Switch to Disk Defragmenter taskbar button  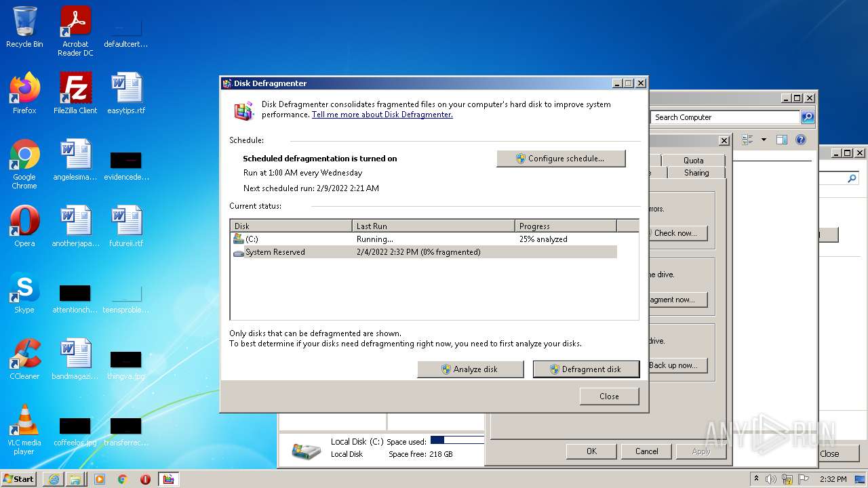tap(168, 479)
